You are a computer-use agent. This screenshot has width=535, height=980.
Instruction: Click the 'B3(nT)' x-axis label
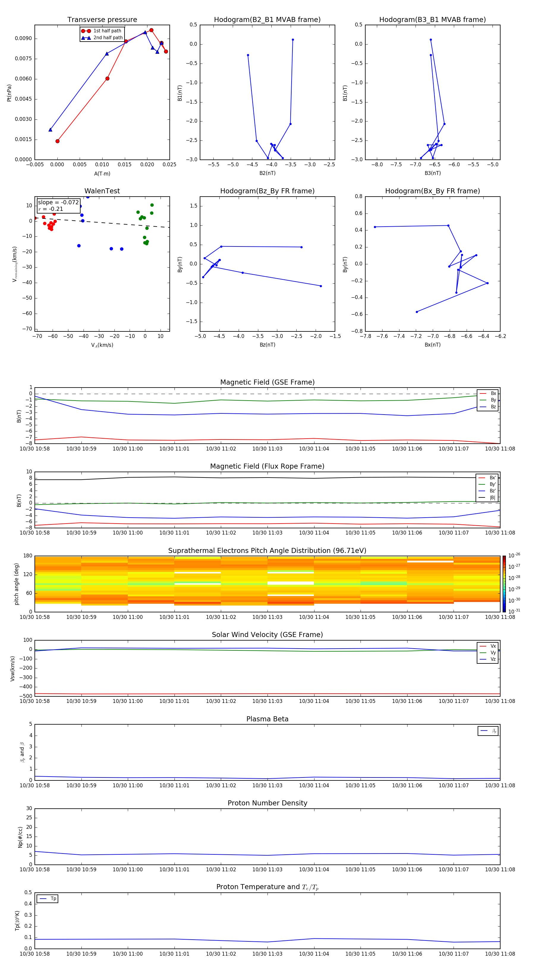tap(432, 173)
